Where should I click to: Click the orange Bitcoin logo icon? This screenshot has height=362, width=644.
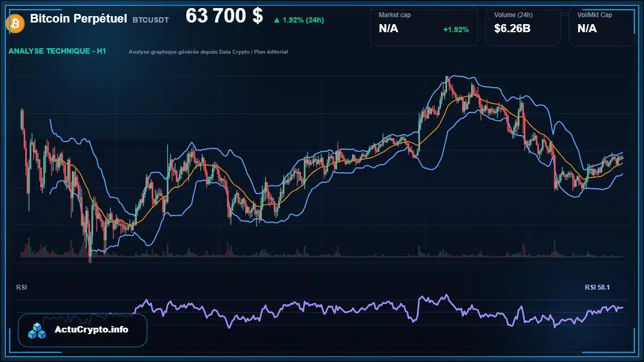pos(14,23)
